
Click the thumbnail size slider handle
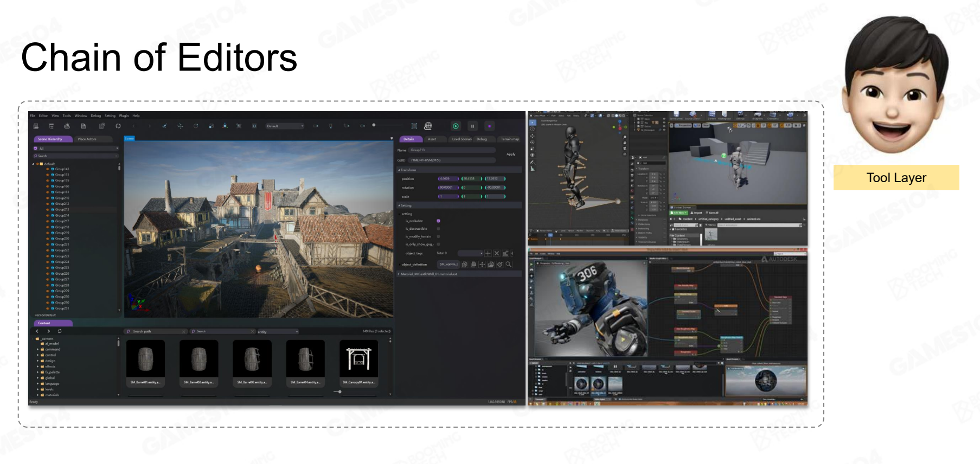click(x=340, y=391)
